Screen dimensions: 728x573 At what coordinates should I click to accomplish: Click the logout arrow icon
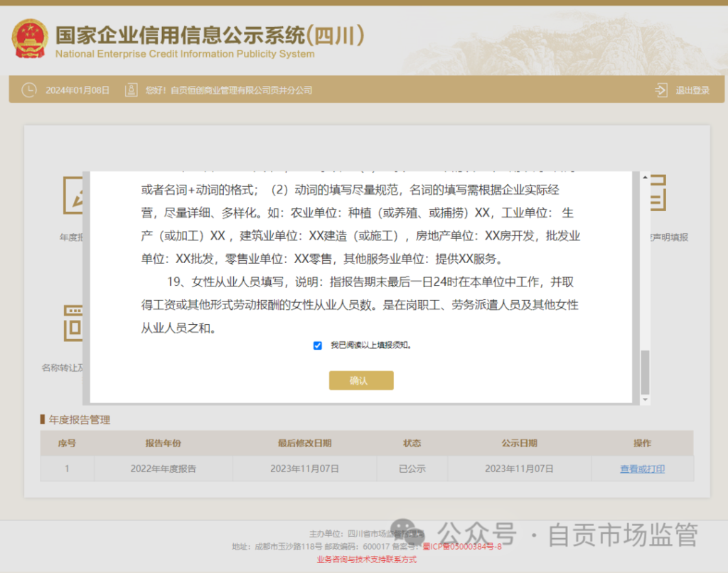click(661, 90)
